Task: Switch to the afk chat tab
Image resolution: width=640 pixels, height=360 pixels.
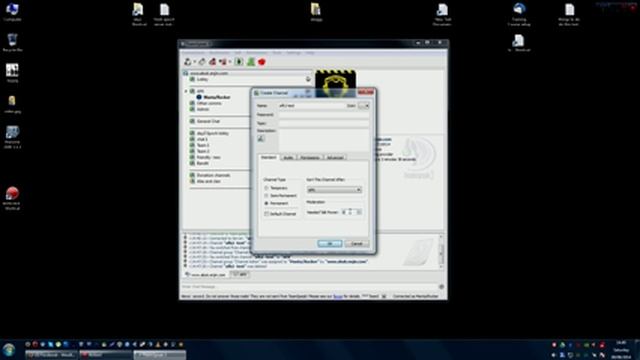Action: click(x=240, y=275)
